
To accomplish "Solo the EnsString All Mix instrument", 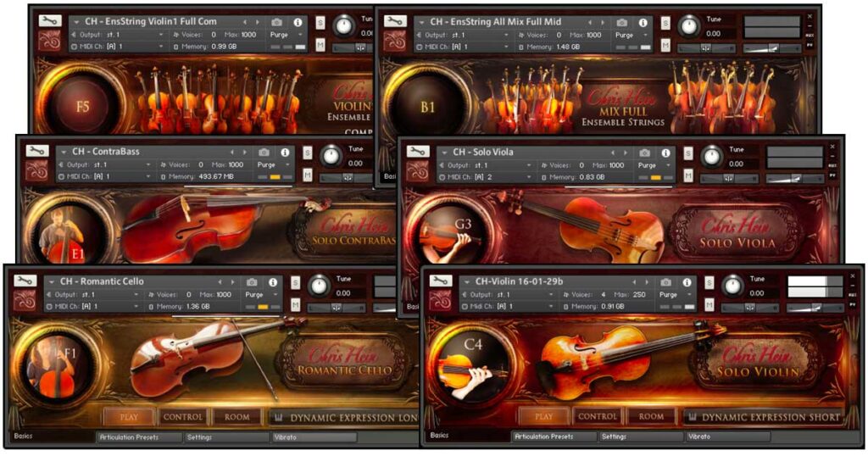I will (x=665, y=23).
